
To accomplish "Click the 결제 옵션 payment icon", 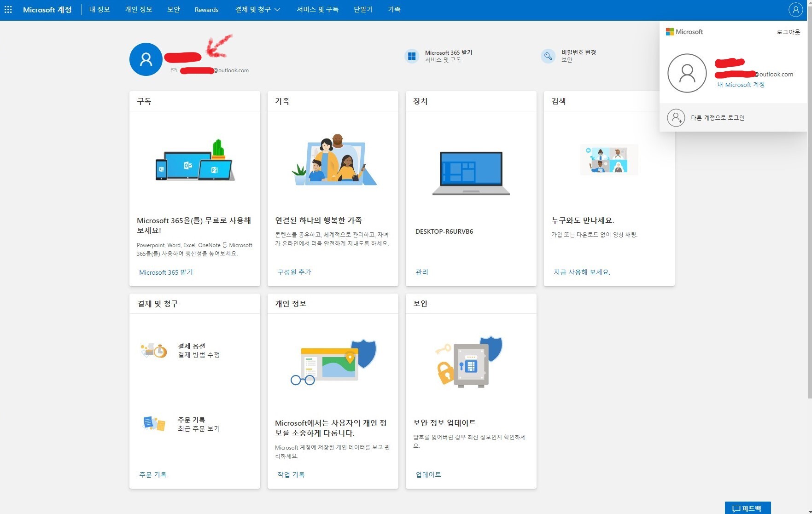I will (154, 351).
